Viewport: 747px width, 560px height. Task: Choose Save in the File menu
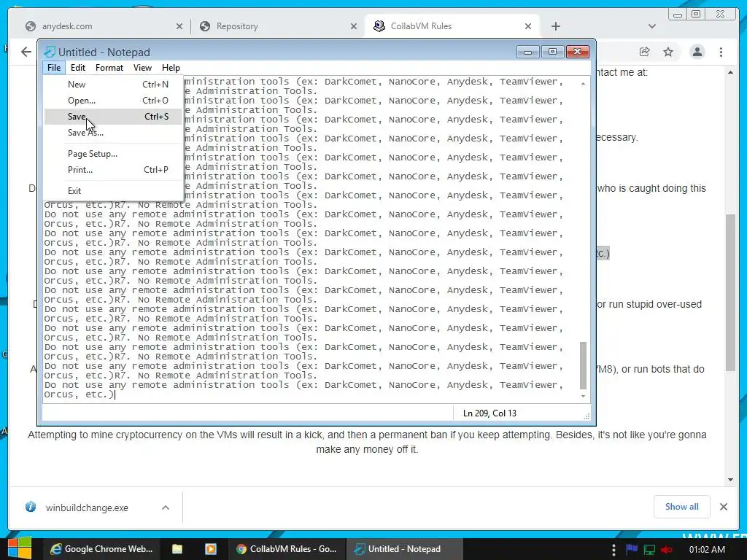[x=113, y=116]
